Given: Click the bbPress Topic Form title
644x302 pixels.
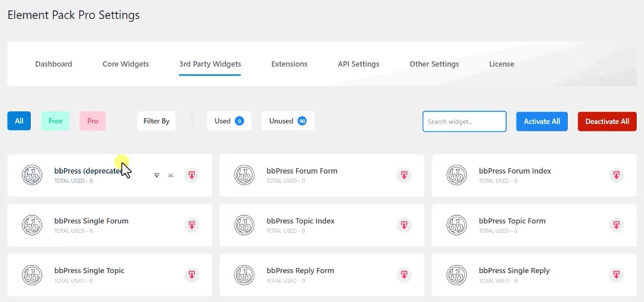Looking at the screenshot, I should coord(512,221).
